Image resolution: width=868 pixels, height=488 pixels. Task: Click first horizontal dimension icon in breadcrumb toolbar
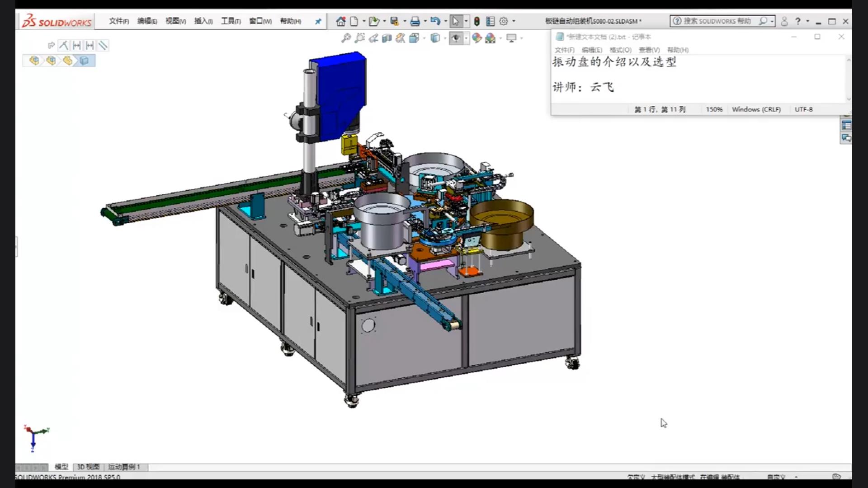point(77,45)
